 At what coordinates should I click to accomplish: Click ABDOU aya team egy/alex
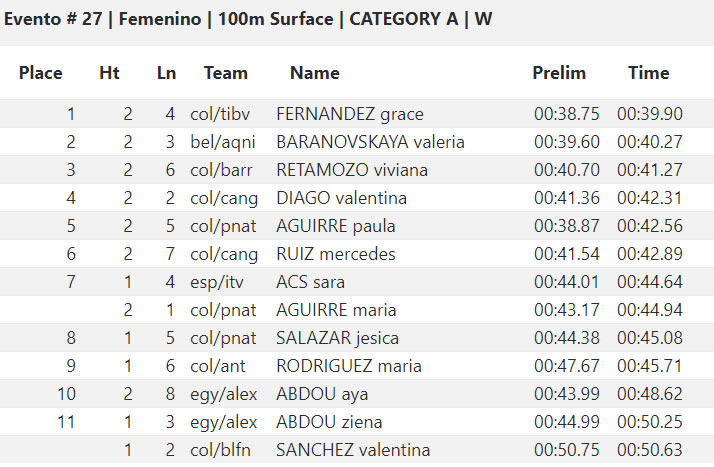pos(224,394)
